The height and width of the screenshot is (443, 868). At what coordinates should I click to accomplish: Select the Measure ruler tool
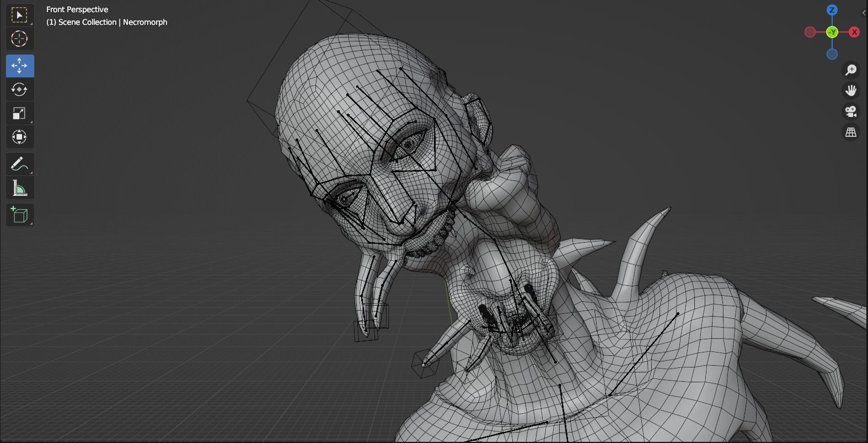(x=19, y=188)
